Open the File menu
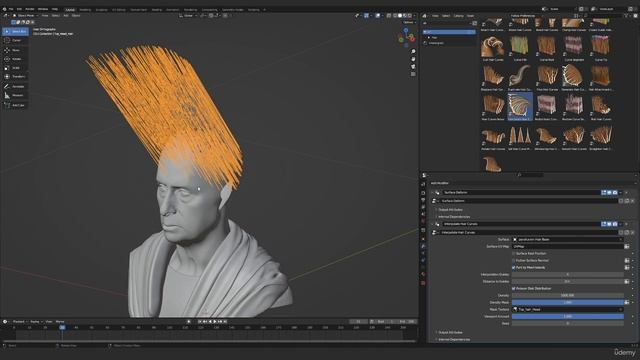The height and width of the screenshot is (360, 640). point(11,9)
